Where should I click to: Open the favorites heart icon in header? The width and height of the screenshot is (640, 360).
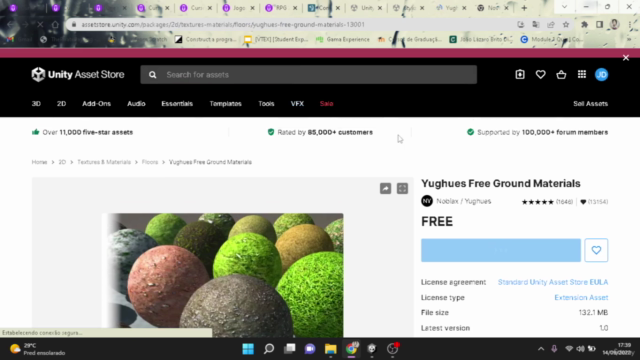(540, 74)
